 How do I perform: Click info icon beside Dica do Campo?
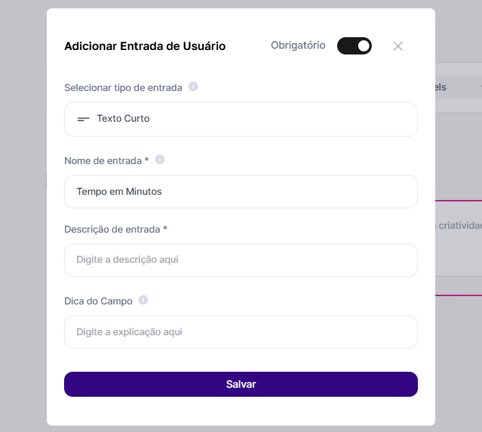(143, 300)
